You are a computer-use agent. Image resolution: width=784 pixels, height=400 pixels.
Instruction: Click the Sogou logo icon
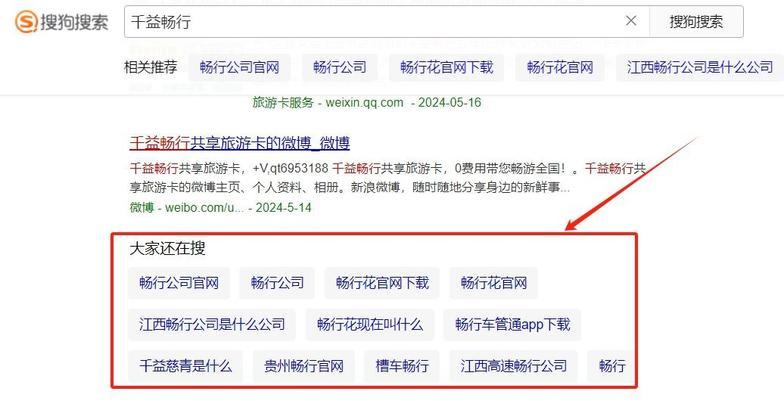point(26,22)
